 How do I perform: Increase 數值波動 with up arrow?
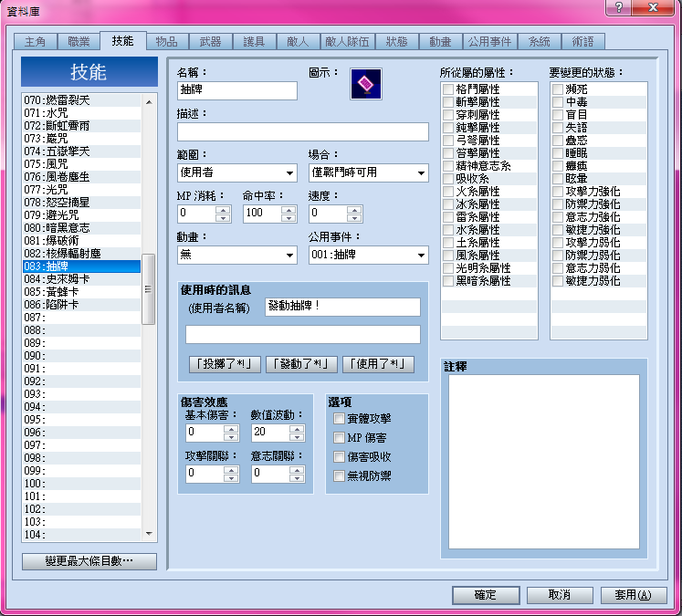point(297,429)
